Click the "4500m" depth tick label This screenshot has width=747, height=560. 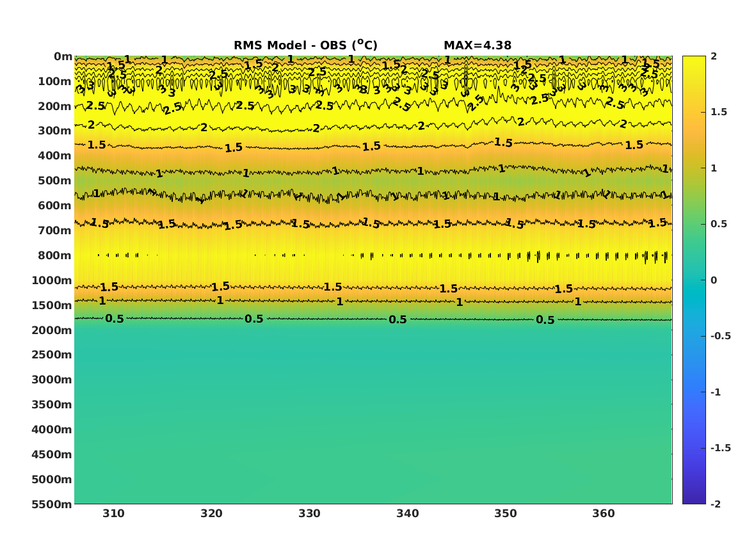pyautogui.click(x=52, y=454)
